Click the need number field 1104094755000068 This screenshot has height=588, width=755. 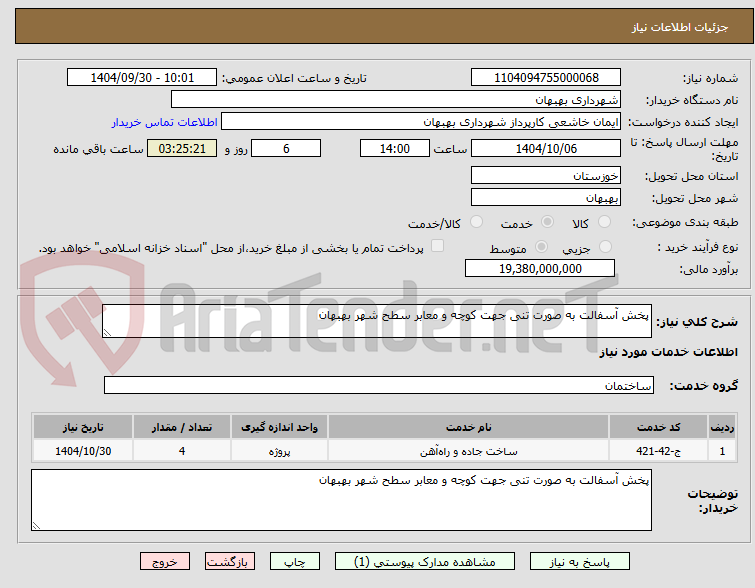click(x=546, y=78)
